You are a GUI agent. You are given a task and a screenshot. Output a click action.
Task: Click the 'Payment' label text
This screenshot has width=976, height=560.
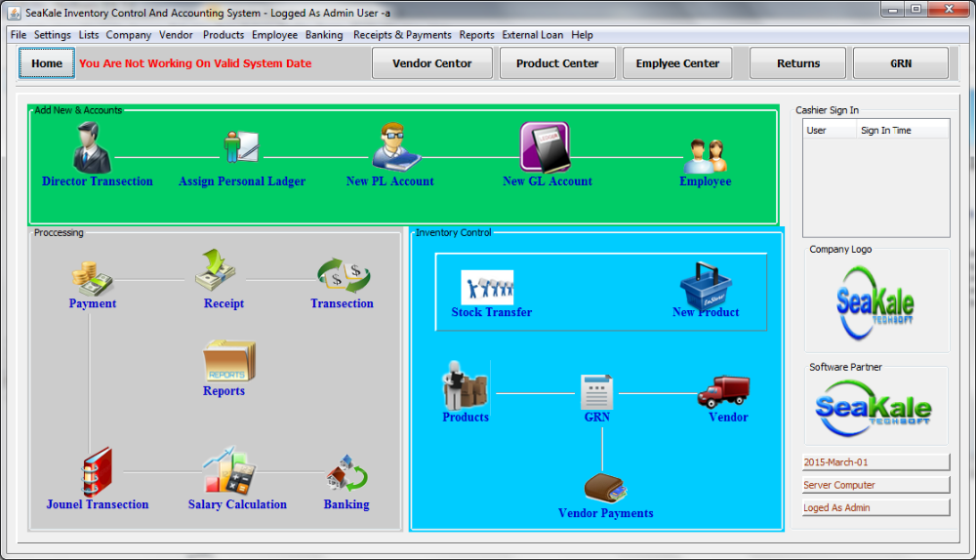[x=92, y=303]
